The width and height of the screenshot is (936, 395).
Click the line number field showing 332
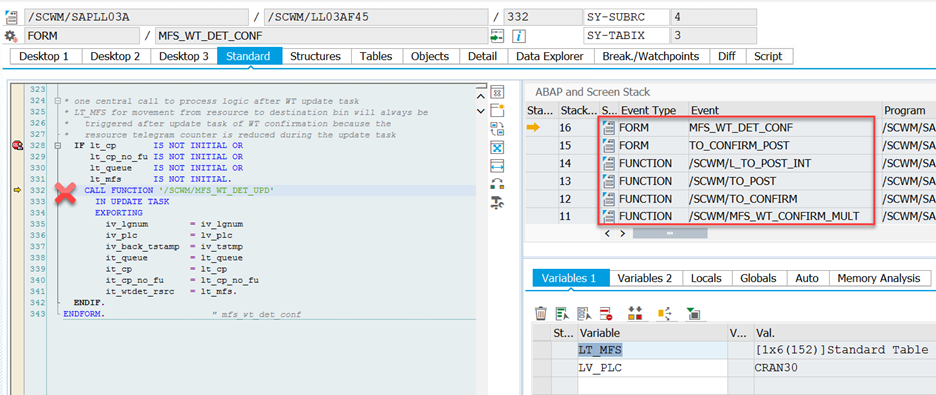pyautogui.click(x=543, y=17)
